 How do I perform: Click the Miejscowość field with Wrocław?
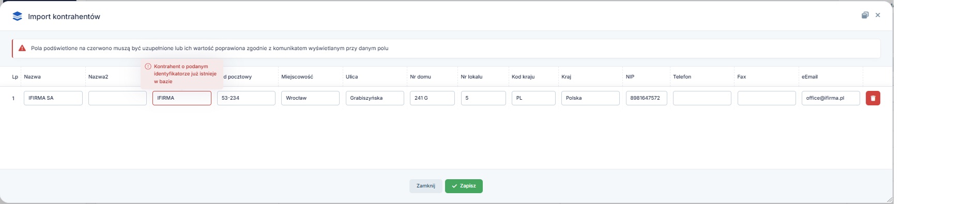click(x=310, y=98)
